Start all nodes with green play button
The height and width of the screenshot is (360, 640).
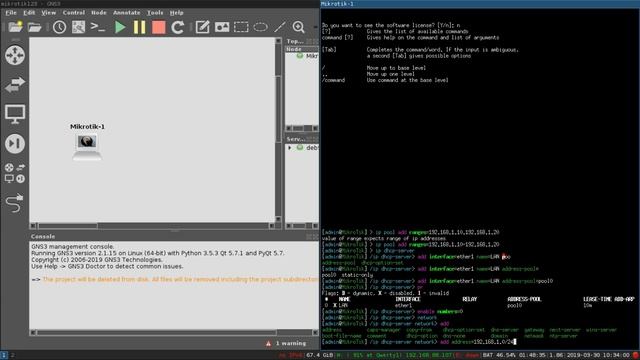[x=120, y=27]
